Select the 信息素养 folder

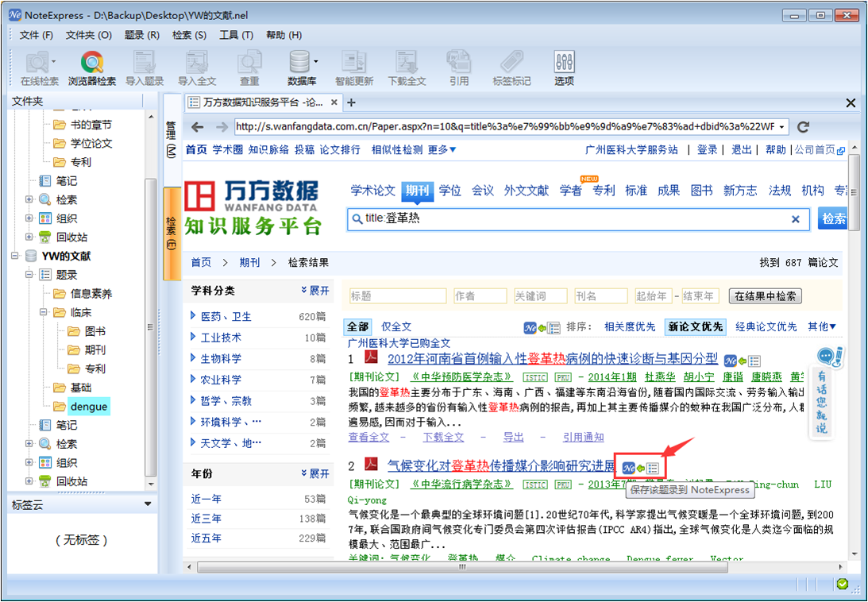pyautogui.click(x=91, y=294)
